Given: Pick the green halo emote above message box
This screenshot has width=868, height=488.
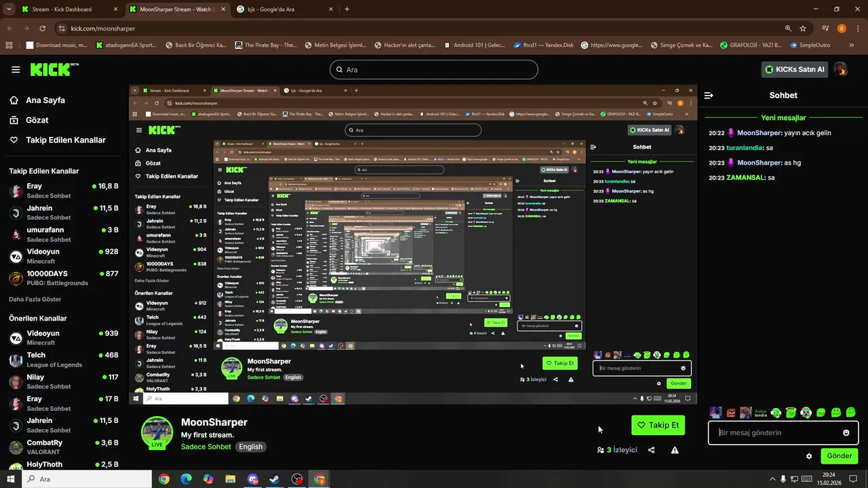Looking at the screenshot, I should click(x=791, y=413).
